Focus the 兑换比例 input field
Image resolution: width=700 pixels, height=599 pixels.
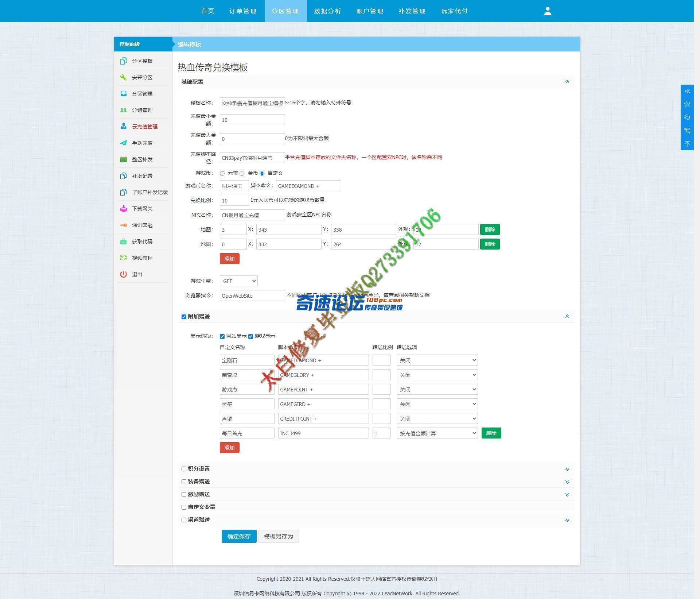[234, 200]
